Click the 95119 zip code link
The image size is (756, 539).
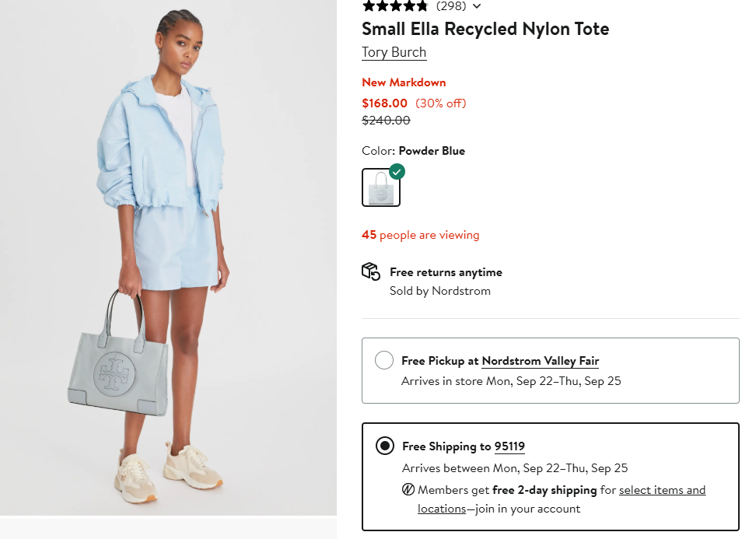point(509,446)
